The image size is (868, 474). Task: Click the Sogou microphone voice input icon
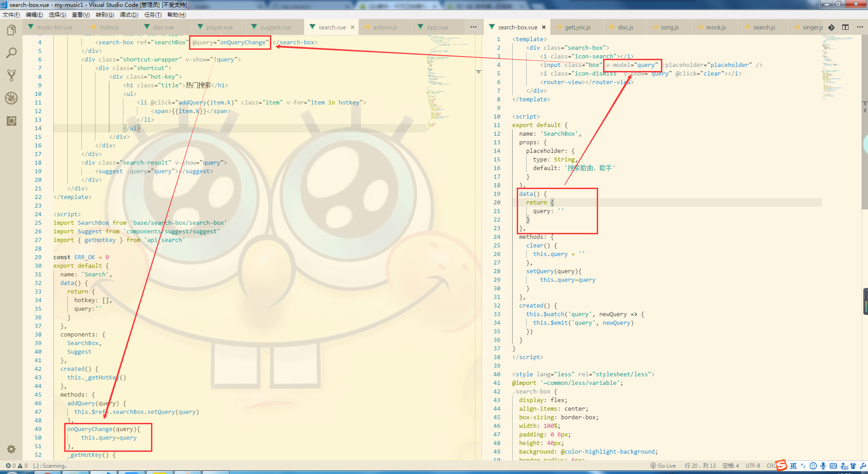823,466
